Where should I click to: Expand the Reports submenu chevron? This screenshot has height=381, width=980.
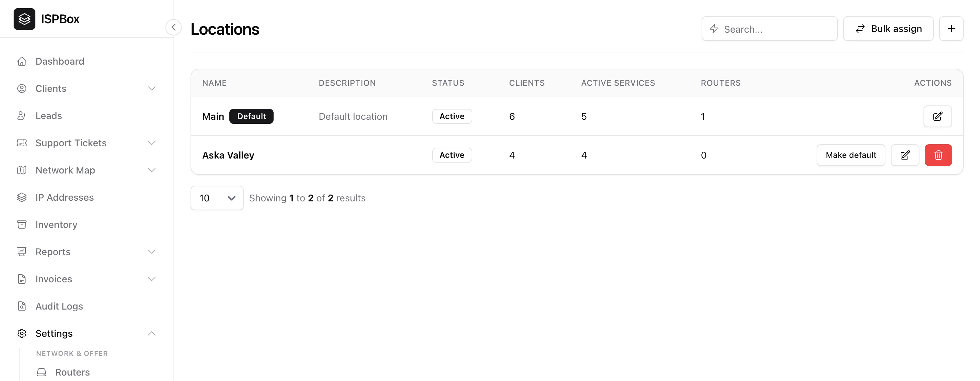[152, 252]
